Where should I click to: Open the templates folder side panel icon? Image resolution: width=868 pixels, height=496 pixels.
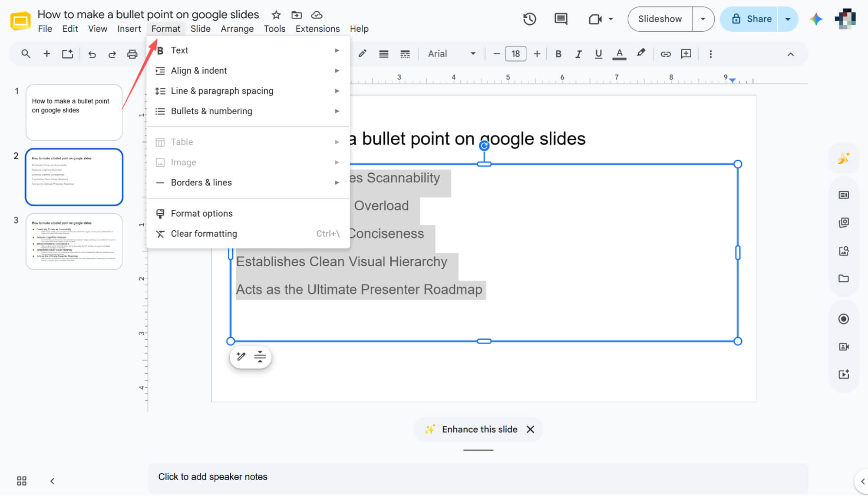point(843,278)
